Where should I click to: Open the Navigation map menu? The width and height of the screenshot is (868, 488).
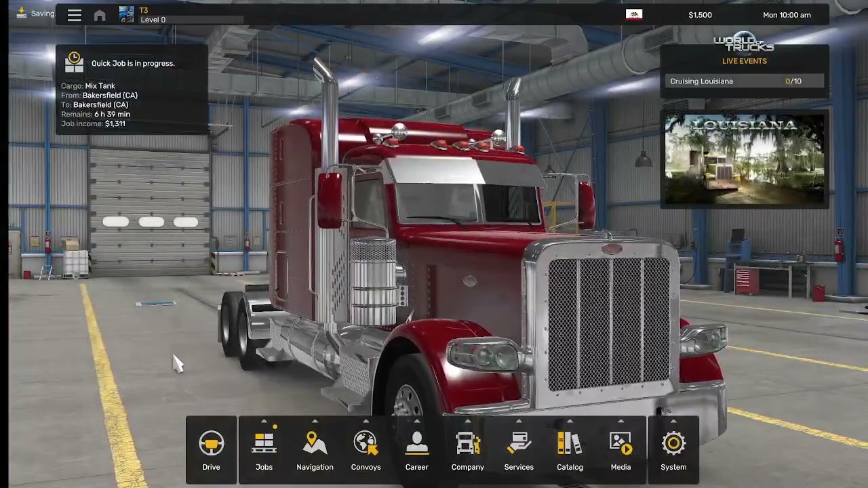(x=315, y=450)
